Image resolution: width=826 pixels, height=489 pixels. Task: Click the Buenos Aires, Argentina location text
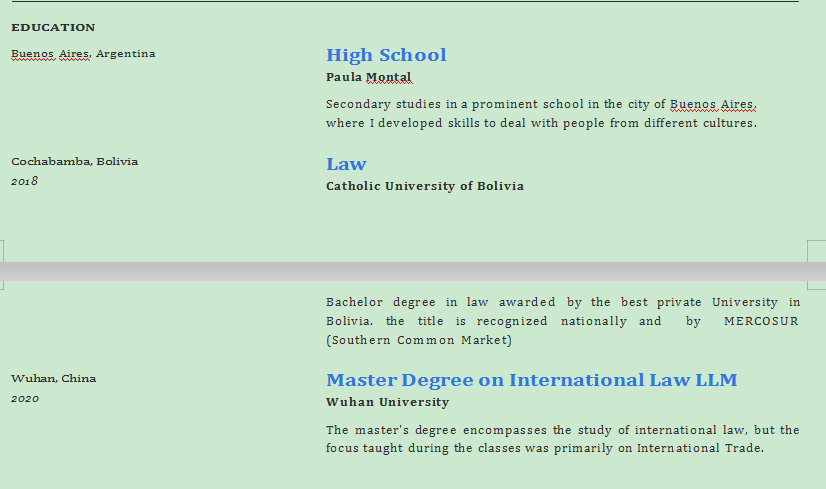83,54
